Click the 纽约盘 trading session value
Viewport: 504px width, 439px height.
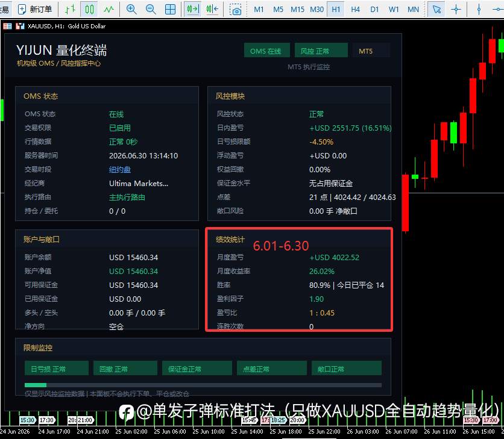120,170
